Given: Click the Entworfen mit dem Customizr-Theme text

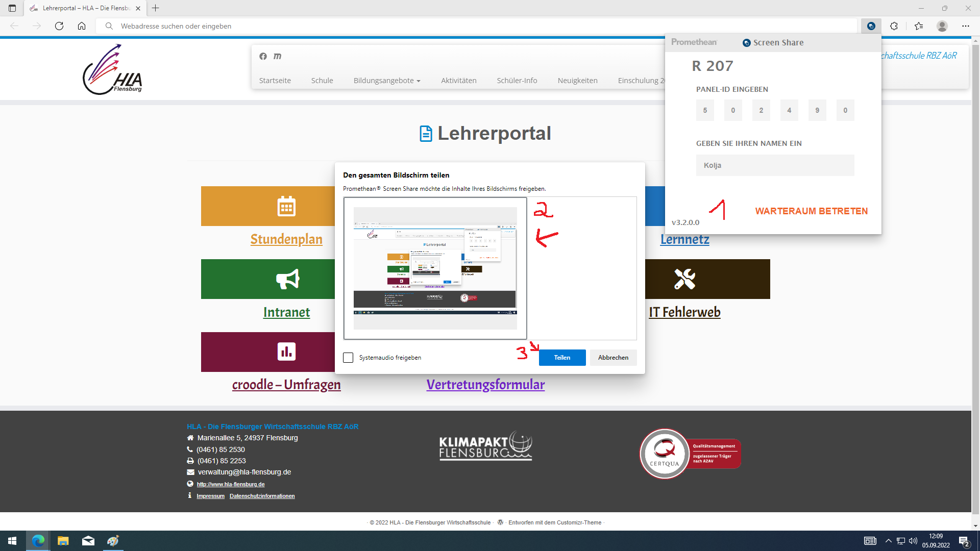Looking at the screenshot, I should 555,522.
